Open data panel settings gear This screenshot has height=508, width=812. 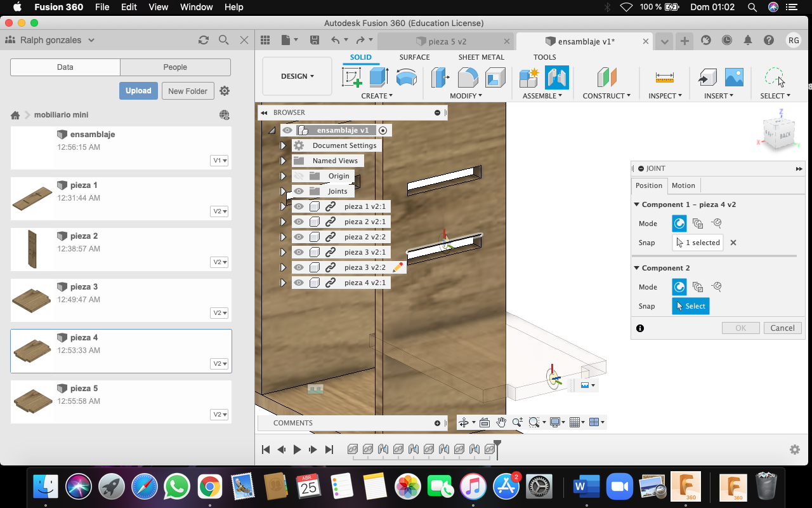(225, 91)
